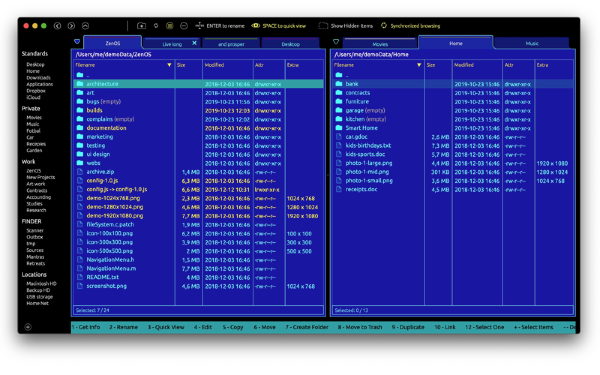
Task: Click sort arrow in left pane Filename header
Action: [169, 65]
